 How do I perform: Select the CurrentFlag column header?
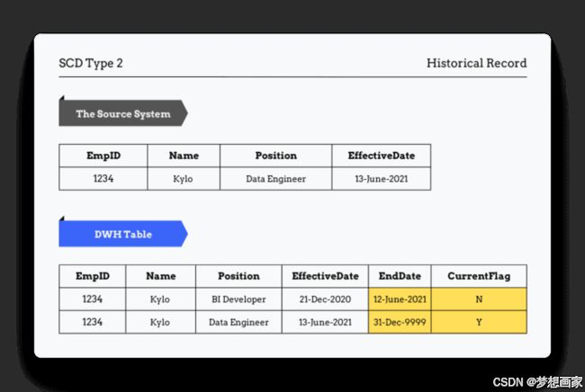click(479, 276)
